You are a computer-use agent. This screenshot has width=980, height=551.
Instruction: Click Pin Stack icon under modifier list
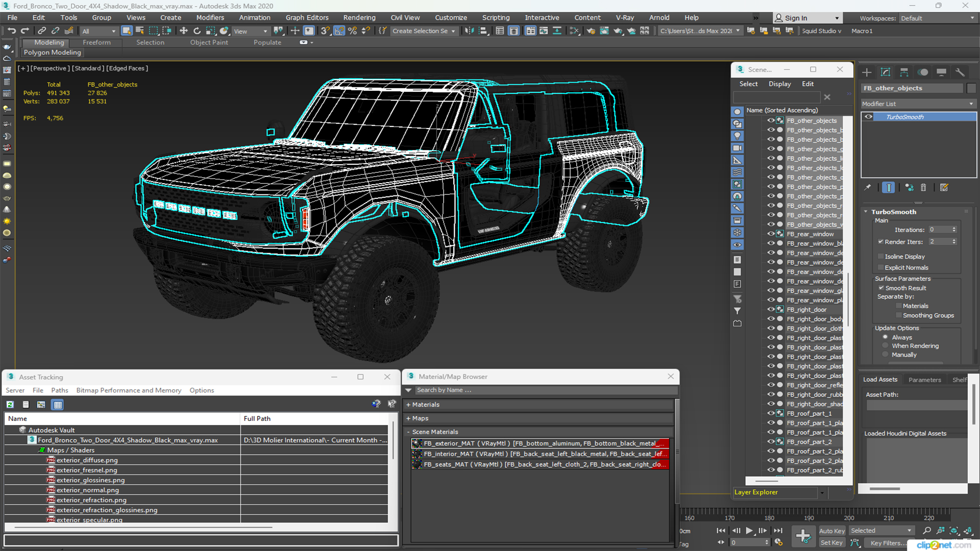coord(867,188)
